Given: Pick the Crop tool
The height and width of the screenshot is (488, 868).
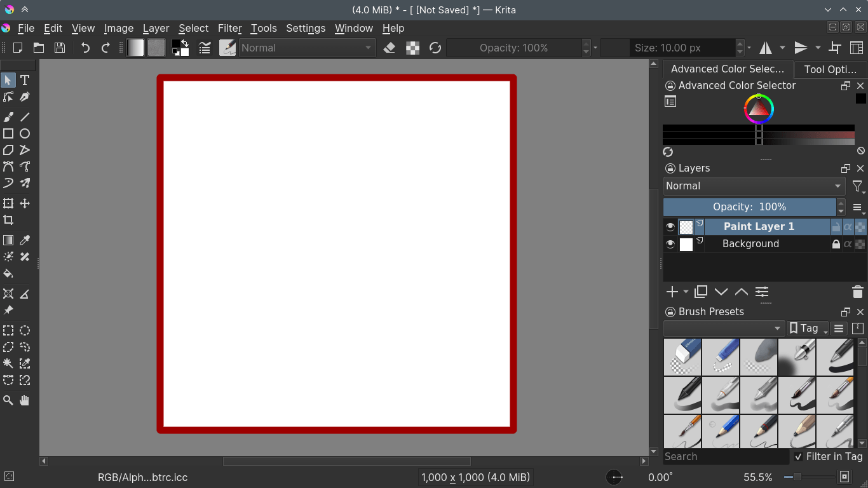Looking at the screenshot, I should pos(8,220).
